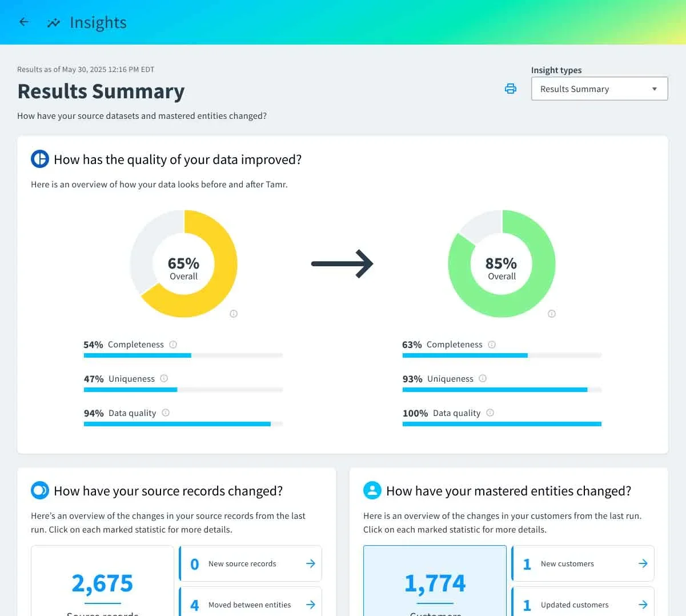Viewport: 686px width, 616px height.
Task: Open info for 93% Uniqueness
Action: coord(483,378)
